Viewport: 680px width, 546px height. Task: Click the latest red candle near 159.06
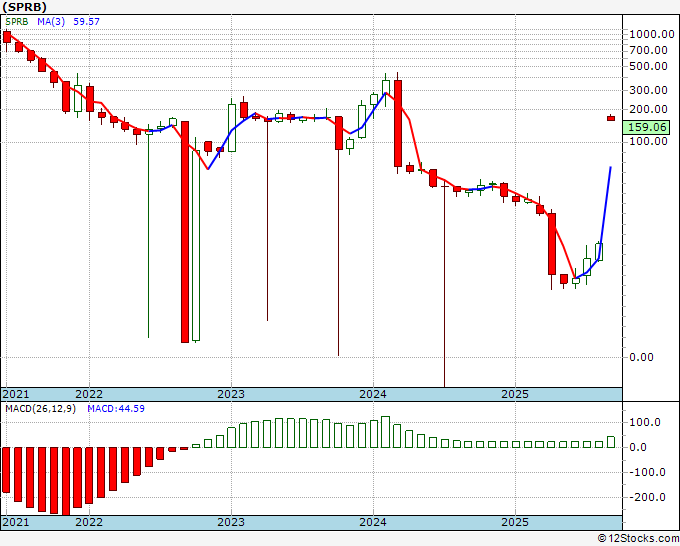point(611,118)
